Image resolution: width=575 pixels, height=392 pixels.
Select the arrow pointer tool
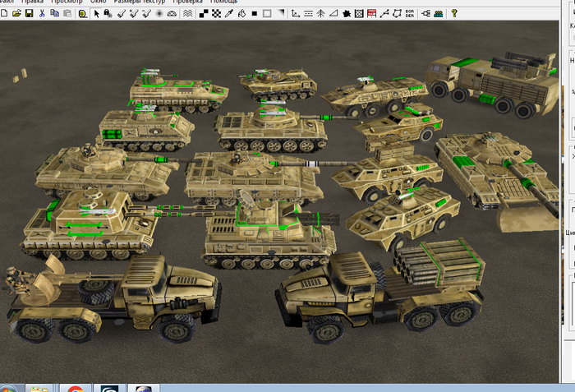point(96,14)
